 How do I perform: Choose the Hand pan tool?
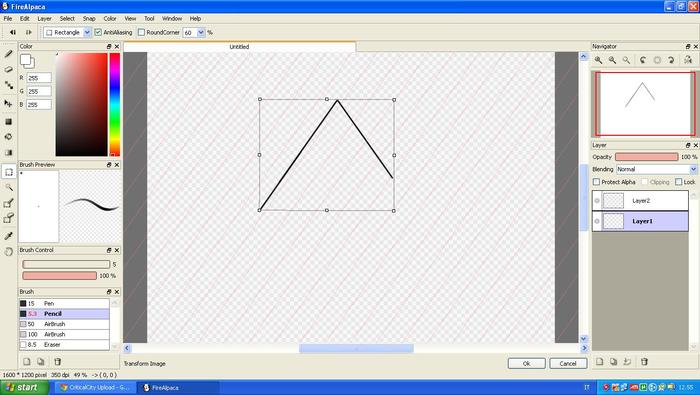click(x=8, y=251)
